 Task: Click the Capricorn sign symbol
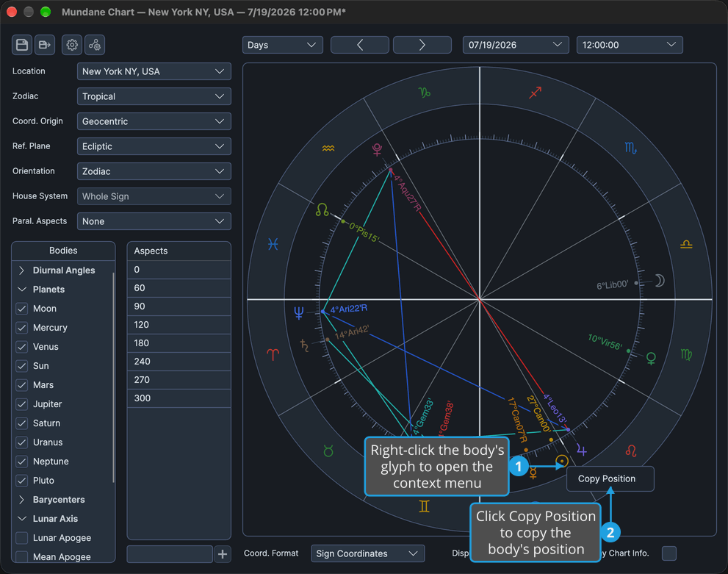pos(425,93)
